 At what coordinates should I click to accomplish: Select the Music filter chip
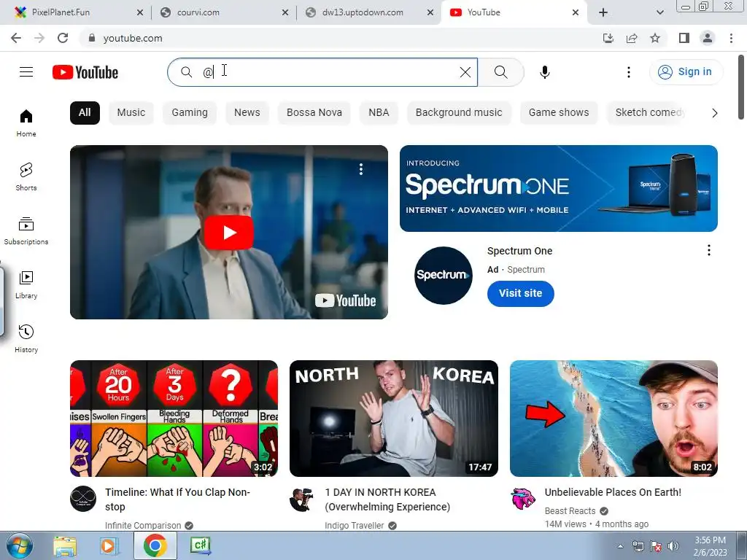point(131,113)
